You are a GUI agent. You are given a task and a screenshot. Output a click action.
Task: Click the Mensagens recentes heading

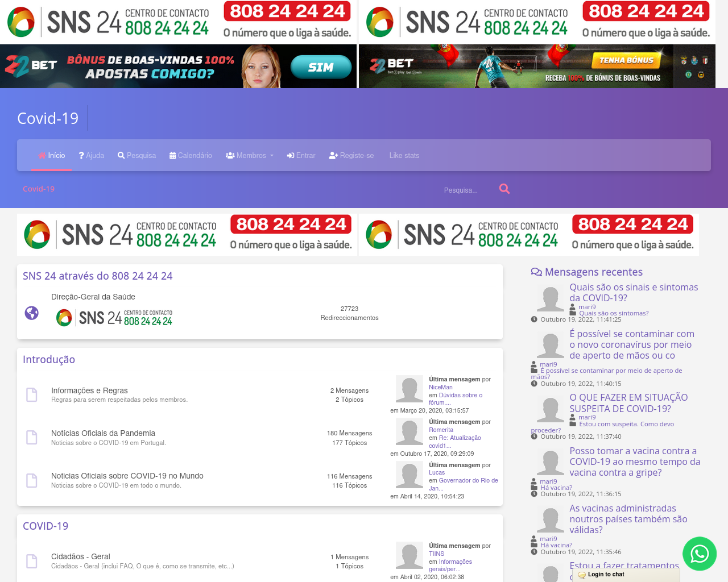[594, 272]
